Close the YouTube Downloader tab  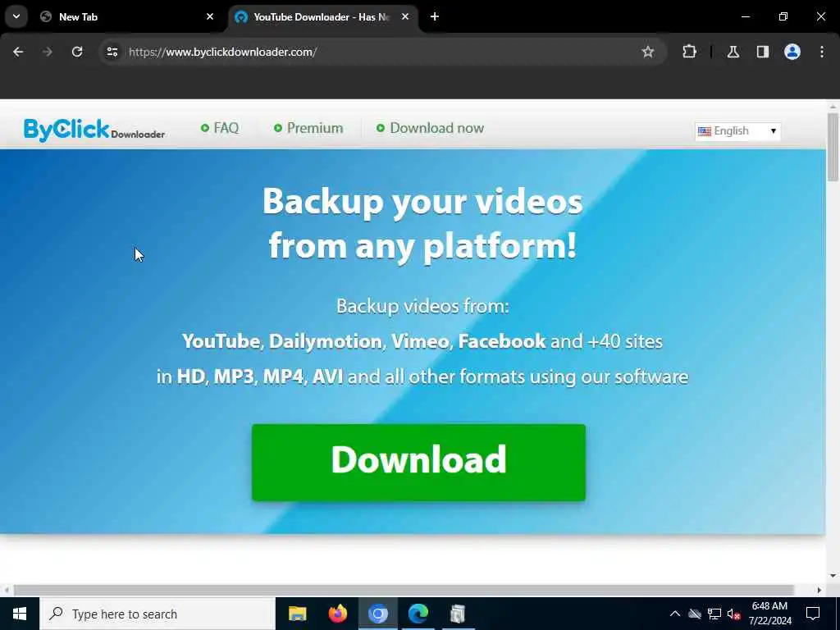pos(405,16)
